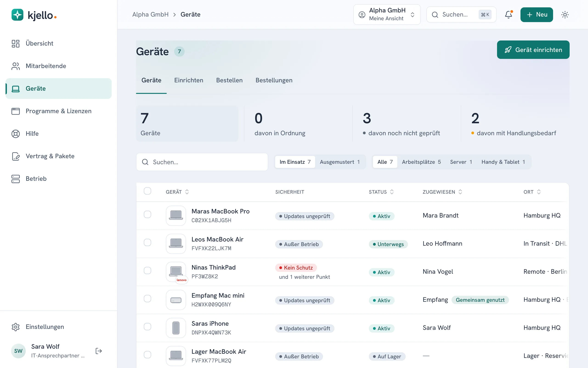The image size is (588, 368).
Task: Check the box for Ninas ThinkPad
Action: (x=147, y=270)
